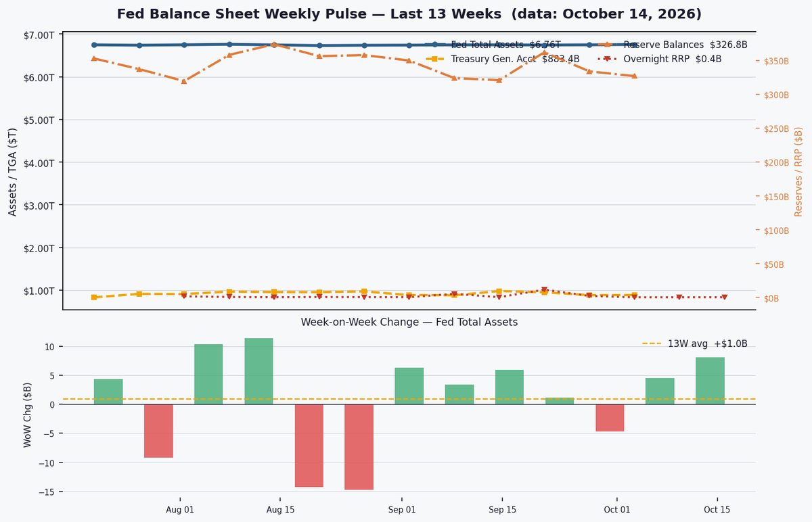Click the Overnight RRP legend entry
Image resolution: width=812 pixels, height=522 pixels.
tap(660, 59)
